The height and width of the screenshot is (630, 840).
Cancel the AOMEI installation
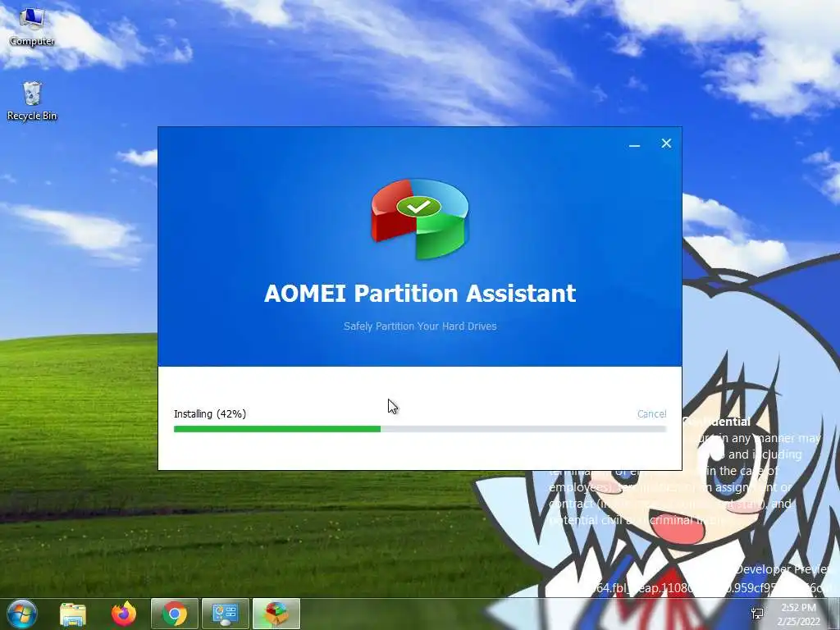[651, 413]
